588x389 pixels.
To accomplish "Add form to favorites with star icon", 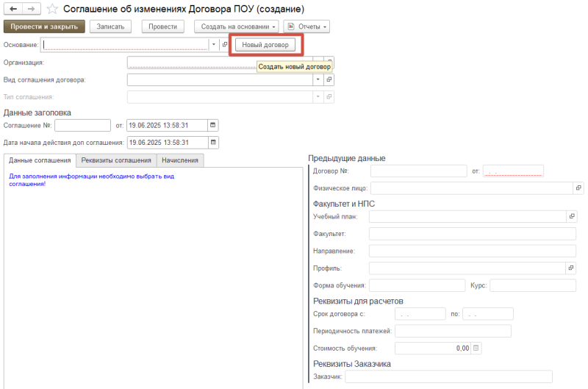I will pyautogui.click(x=52, y=10).
